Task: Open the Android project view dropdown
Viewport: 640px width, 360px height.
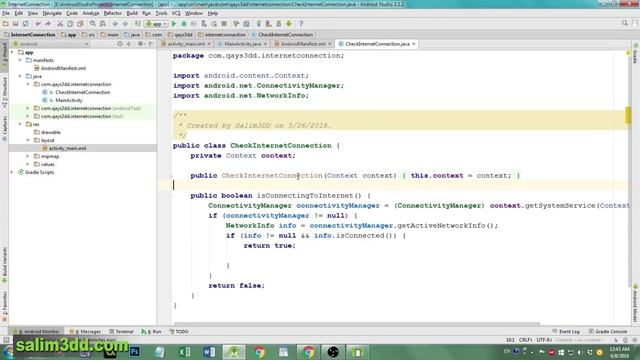Action: click(51, 44)
